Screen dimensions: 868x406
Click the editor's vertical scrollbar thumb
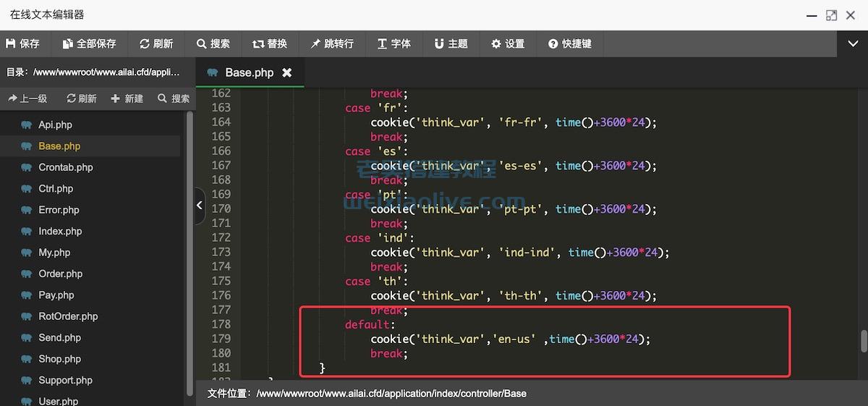click(862, 340)
